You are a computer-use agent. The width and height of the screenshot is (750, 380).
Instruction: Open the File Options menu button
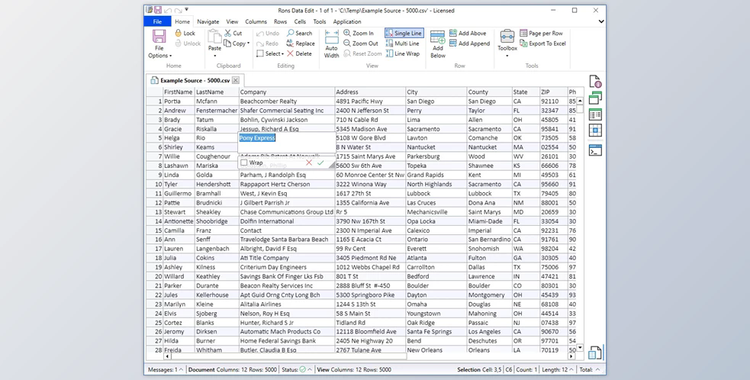[x=159, y=44]
